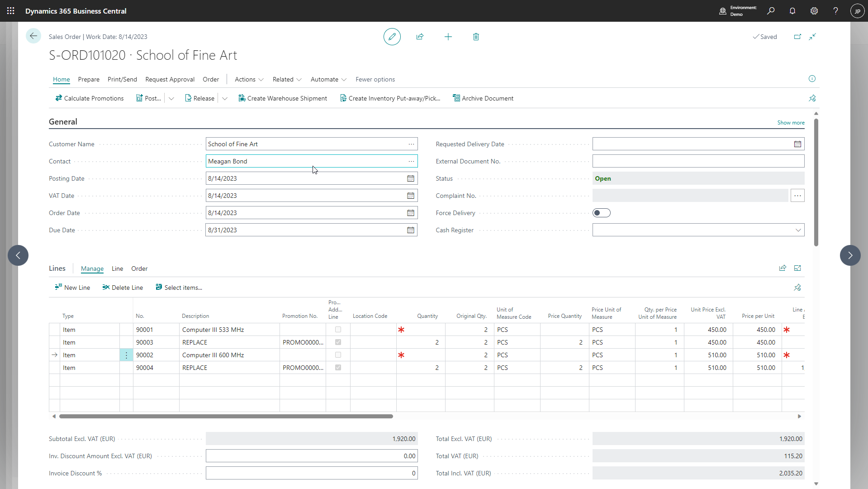Toggle the Force Delivery switch
The image size is (868, 489).
601,213
